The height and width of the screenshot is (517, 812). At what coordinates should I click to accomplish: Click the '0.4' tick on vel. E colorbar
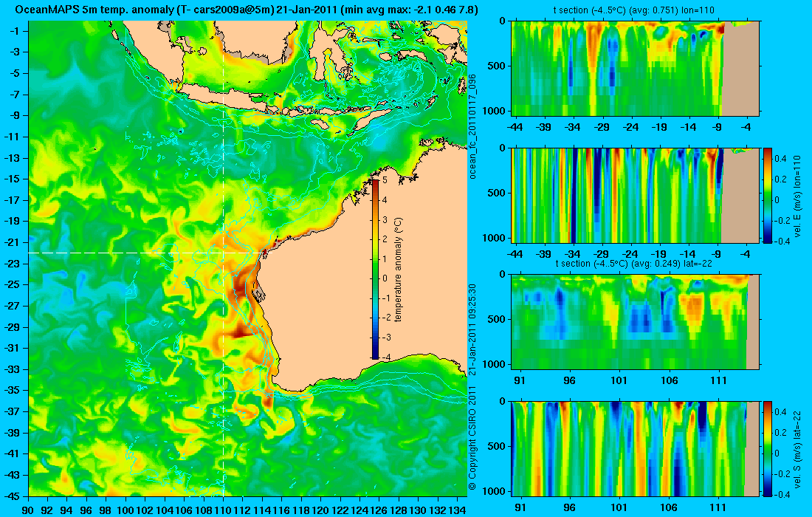click(x=780, y=159)
